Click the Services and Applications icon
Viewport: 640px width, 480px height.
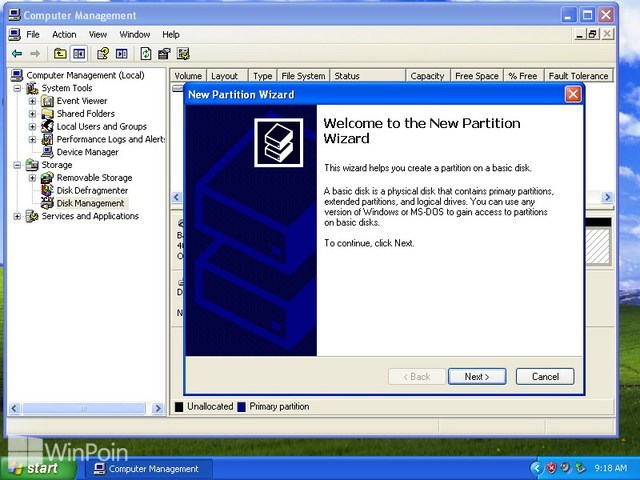point(32,216)
